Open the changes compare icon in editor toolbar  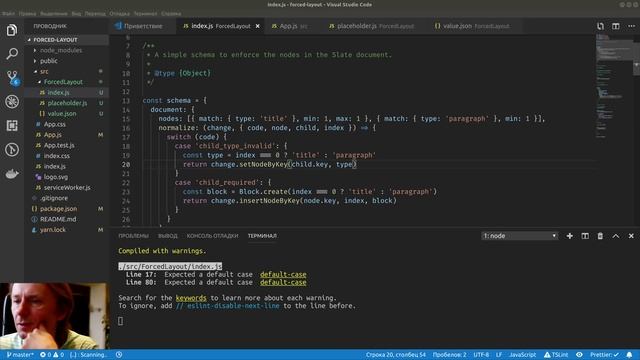(x=600, y=26)
